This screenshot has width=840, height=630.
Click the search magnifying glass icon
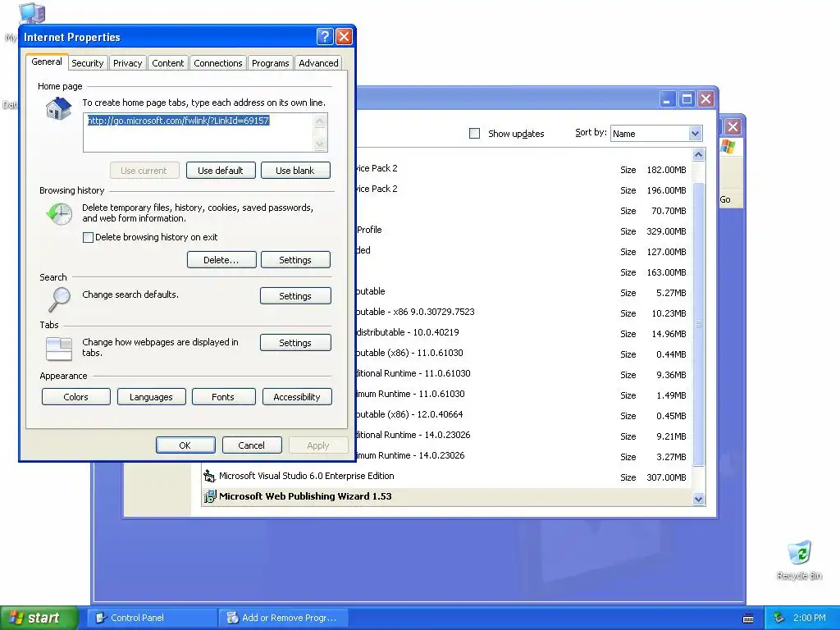point(59,299)
